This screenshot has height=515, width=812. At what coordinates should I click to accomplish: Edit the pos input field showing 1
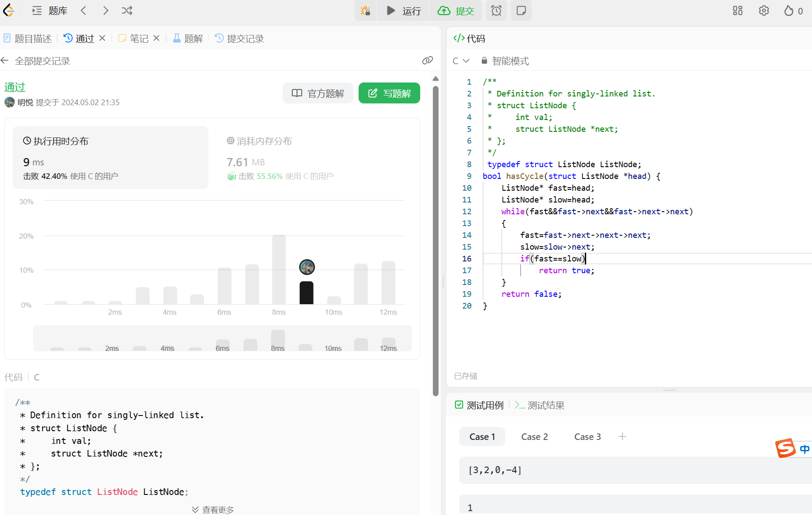(636, 505)
